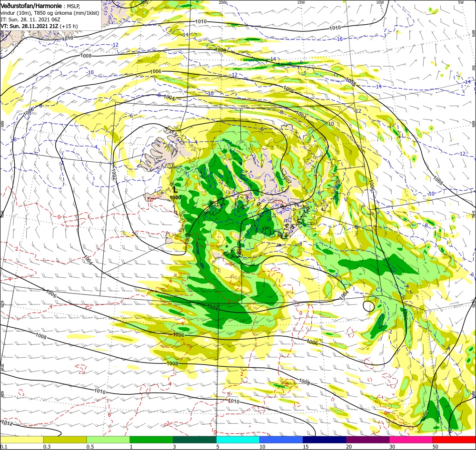Click the cyan 5 mm legend swatch
476x450 pixels.
click(x=238, y=440)
